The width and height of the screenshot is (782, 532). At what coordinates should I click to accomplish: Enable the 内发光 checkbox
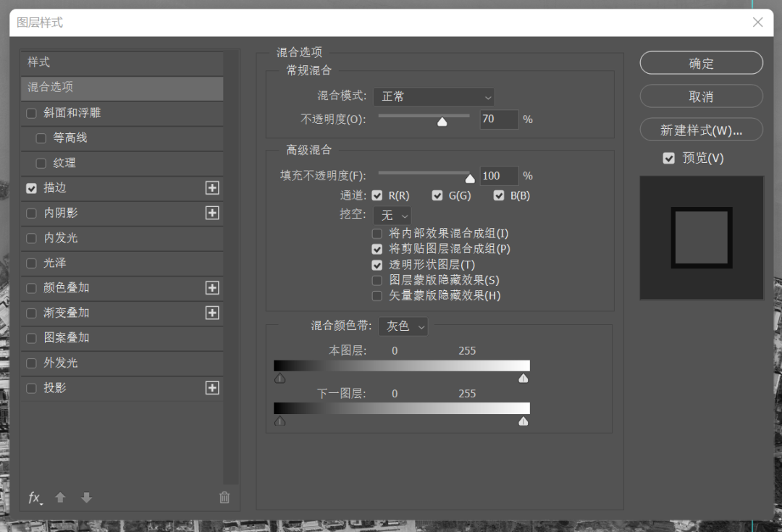pos(31,238)
